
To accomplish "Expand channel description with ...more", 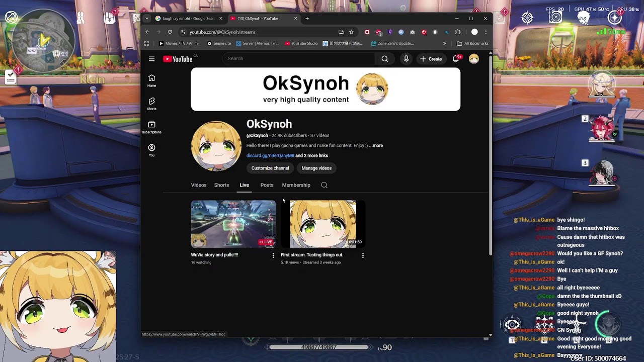I will coord(376,146).
